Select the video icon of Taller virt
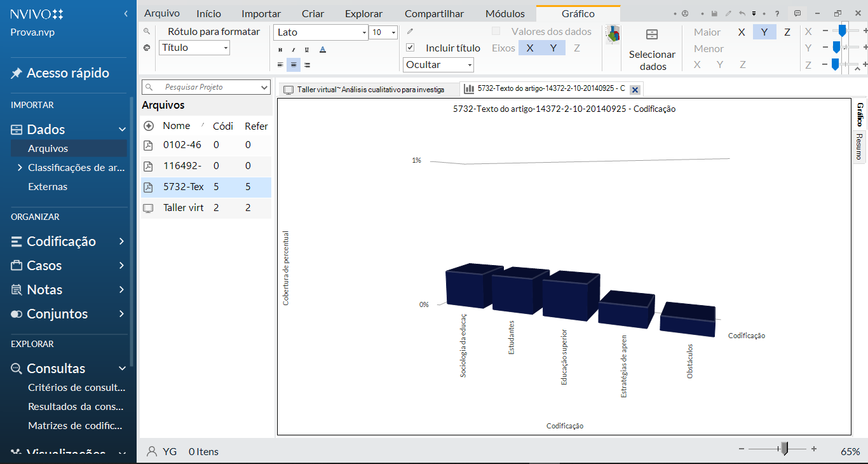 (148, 208)
